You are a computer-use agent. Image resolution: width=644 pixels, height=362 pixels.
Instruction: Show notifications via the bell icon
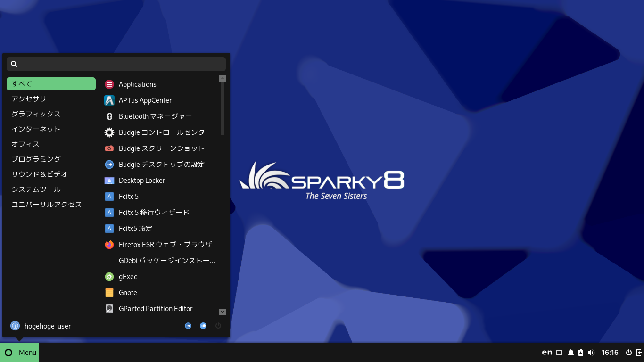pyautogui.click(x=571, y=353)
